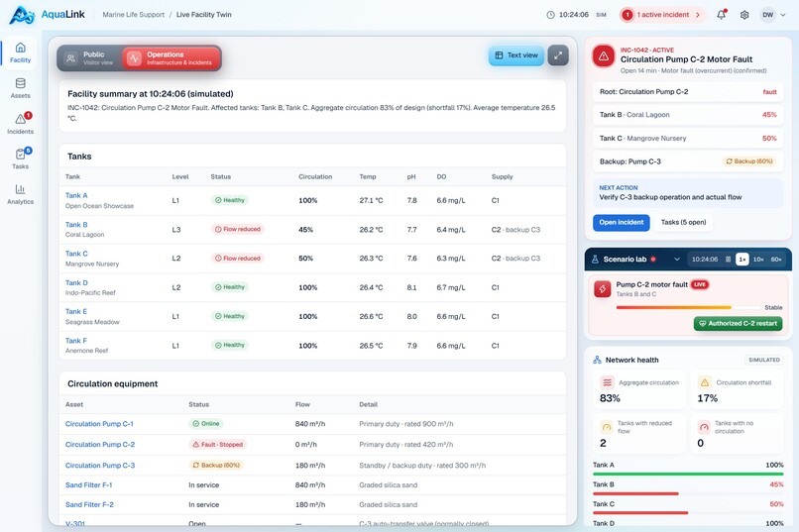This screenshot has height=532, width=799.
Task: Click the Flow reduced status of Tank B
Action: (238, 229)
